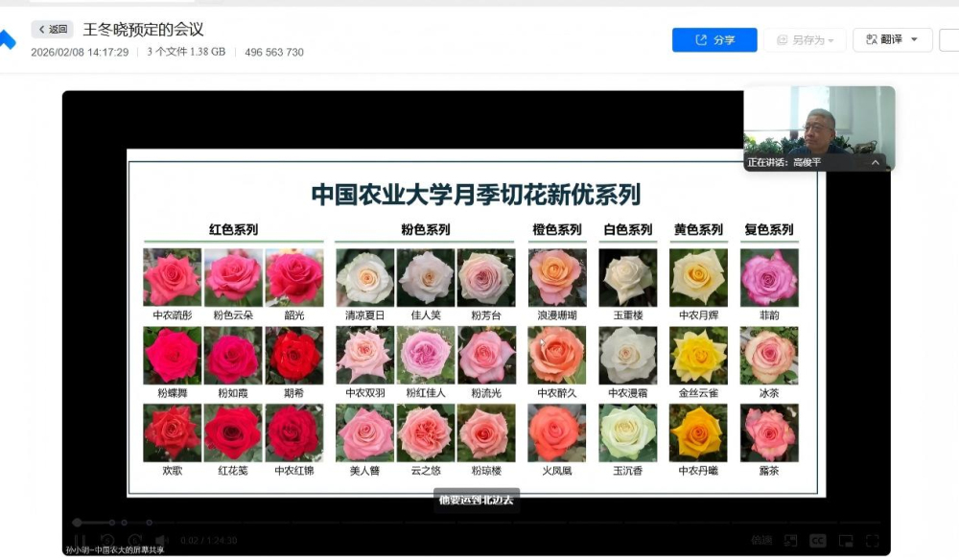Viewport: 959px width, 560px height.
Task: Click the rewind seconds icon
Action: 107,540
